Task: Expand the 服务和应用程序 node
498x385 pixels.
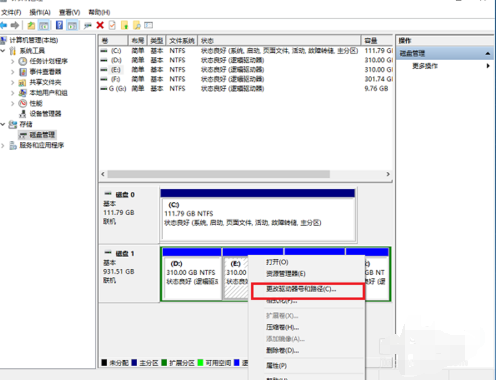Action: pyautogui.click(x=3, y=145)
